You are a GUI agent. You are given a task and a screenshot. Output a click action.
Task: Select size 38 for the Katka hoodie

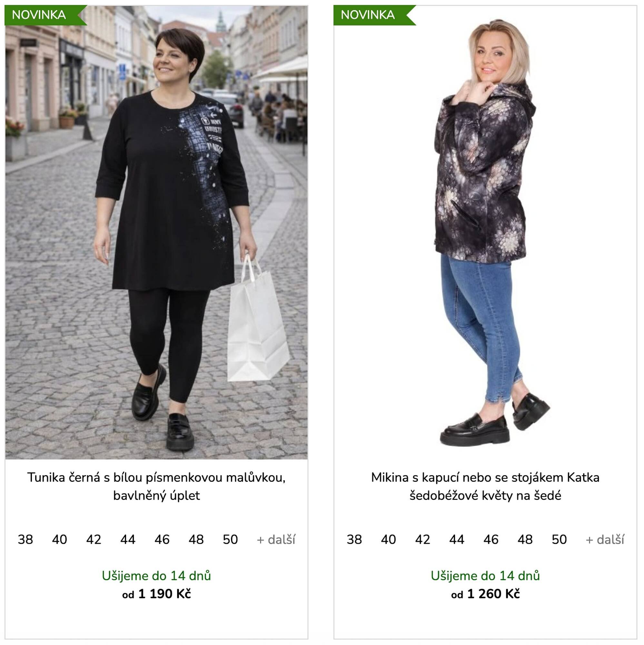click(354, 540)
